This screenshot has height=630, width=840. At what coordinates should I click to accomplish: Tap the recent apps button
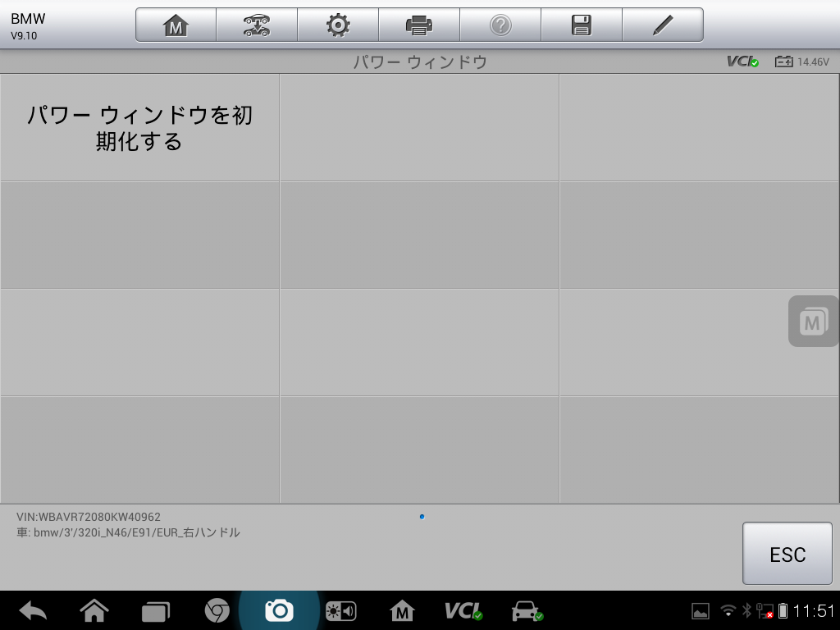[x=156, y=610]
